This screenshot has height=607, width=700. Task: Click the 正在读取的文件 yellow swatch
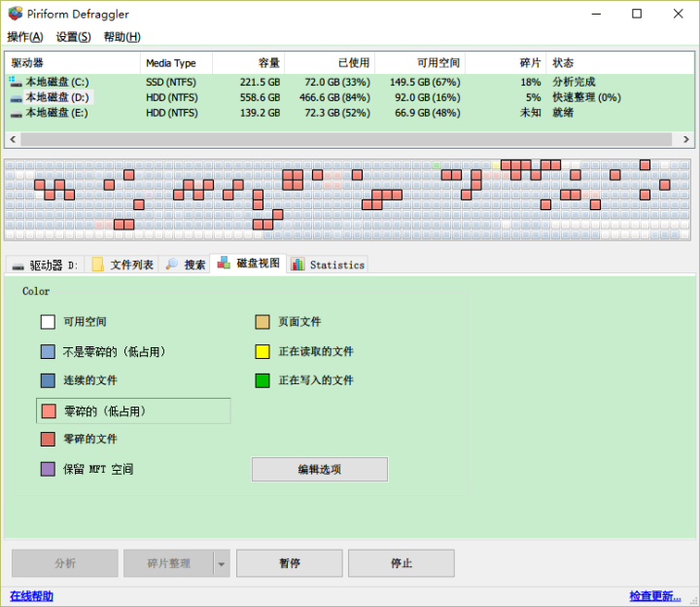pos(262,351)
